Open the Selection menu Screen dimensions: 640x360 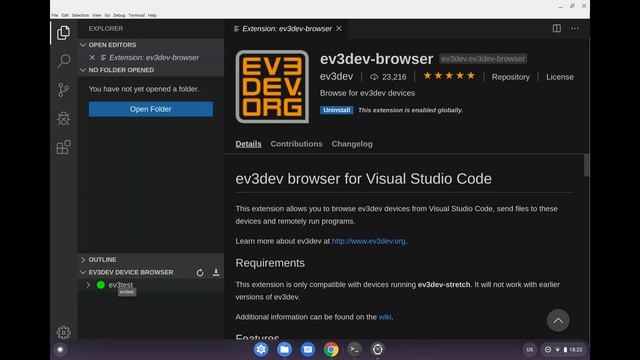pyautogui.click(x=80, y=15)
